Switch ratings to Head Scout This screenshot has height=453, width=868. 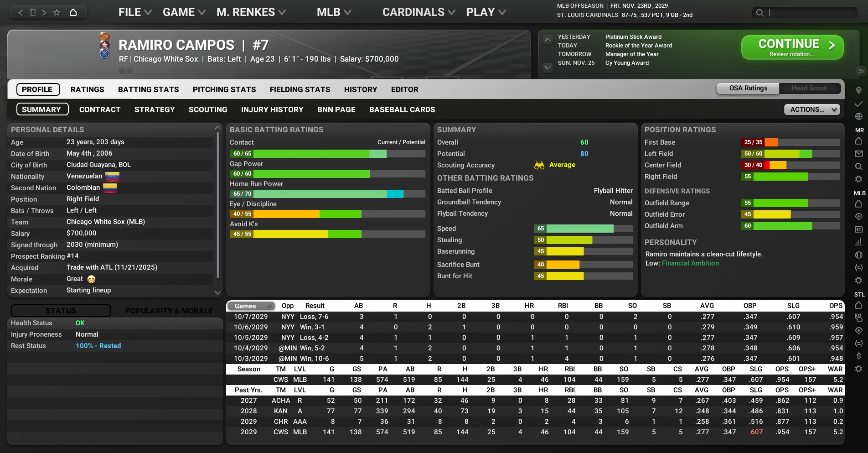[x=809, y=88]
